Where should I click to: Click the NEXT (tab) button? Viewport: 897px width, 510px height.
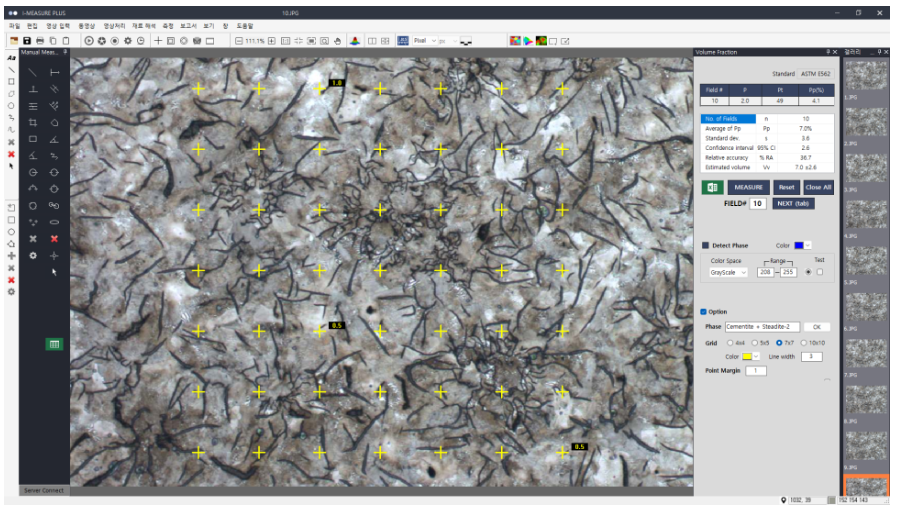(793, 204)
